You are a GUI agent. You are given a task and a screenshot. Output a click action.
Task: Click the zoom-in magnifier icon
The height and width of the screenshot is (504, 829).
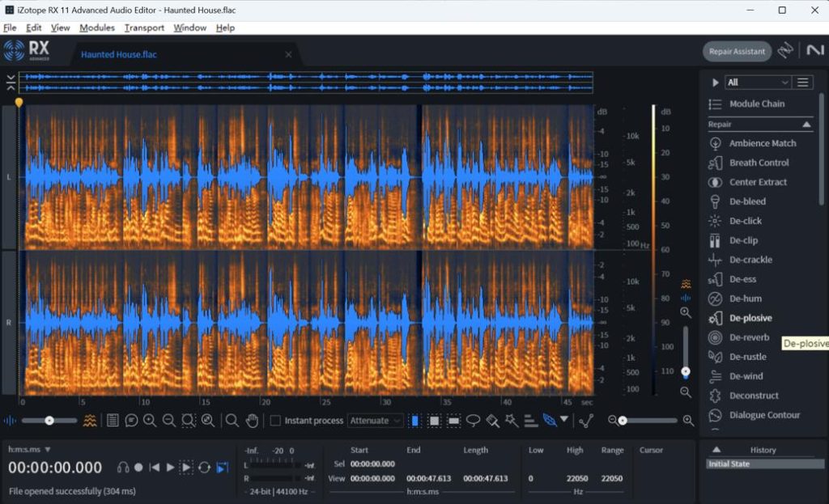149,420
